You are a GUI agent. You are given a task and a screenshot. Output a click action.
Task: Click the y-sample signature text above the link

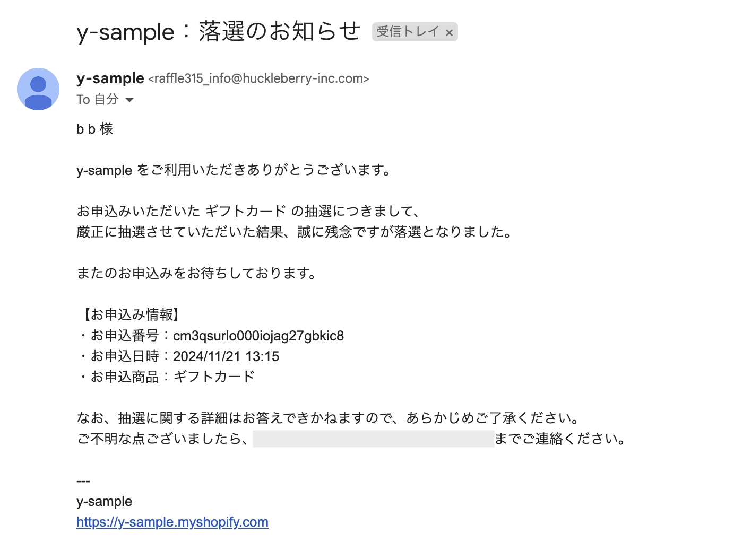[x=105, y=501]
